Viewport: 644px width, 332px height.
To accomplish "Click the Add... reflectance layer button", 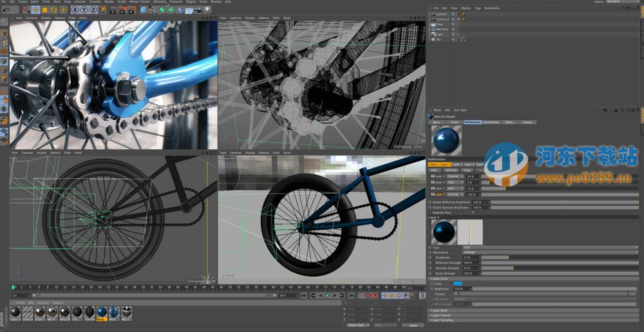I will coord(435,170).
